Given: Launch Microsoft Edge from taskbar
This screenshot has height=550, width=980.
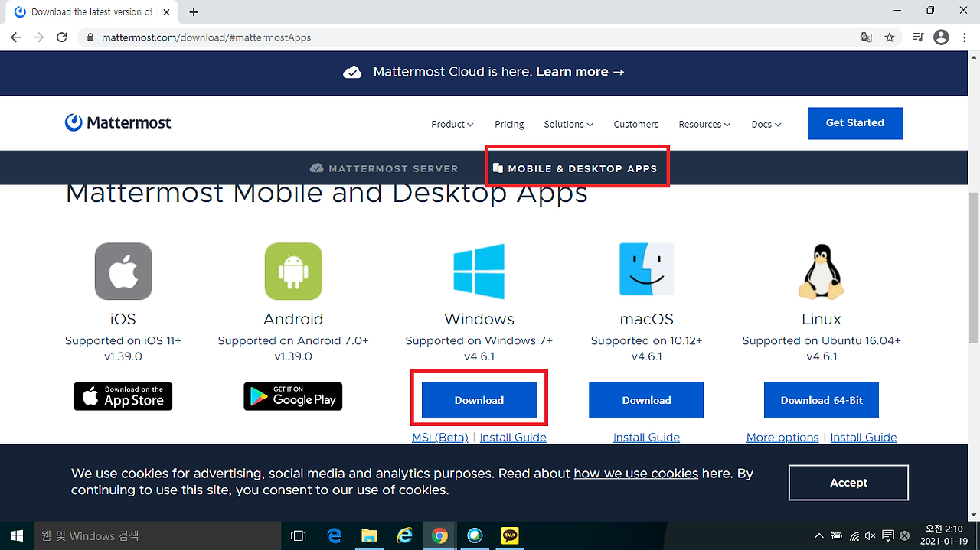Looking at the screenshot, I should 335,536.
